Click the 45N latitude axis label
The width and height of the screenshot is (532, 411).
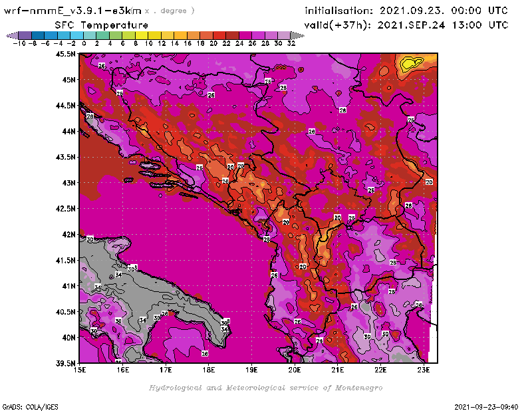tap(69, 80)
